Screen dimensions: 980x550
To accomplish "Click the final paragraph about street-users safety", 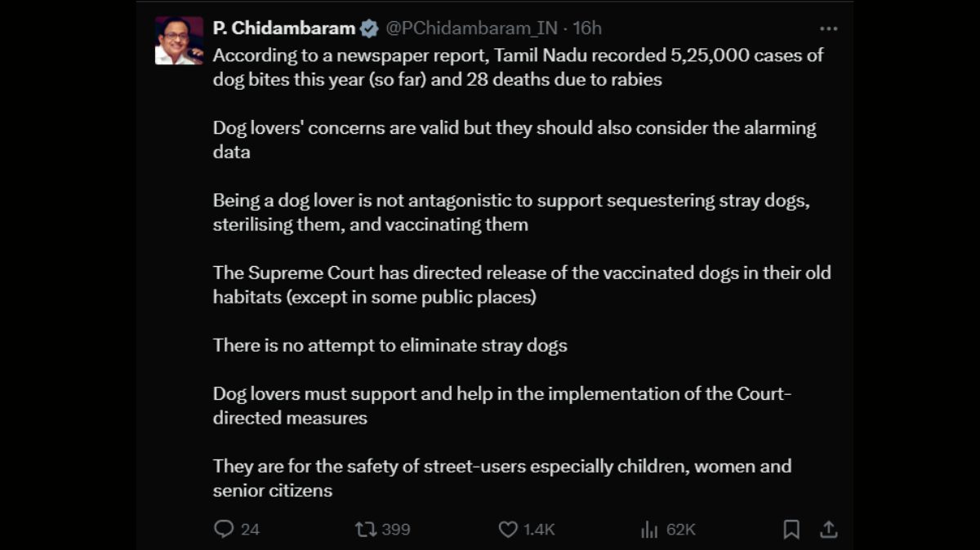I will click(x=501, y=478).
